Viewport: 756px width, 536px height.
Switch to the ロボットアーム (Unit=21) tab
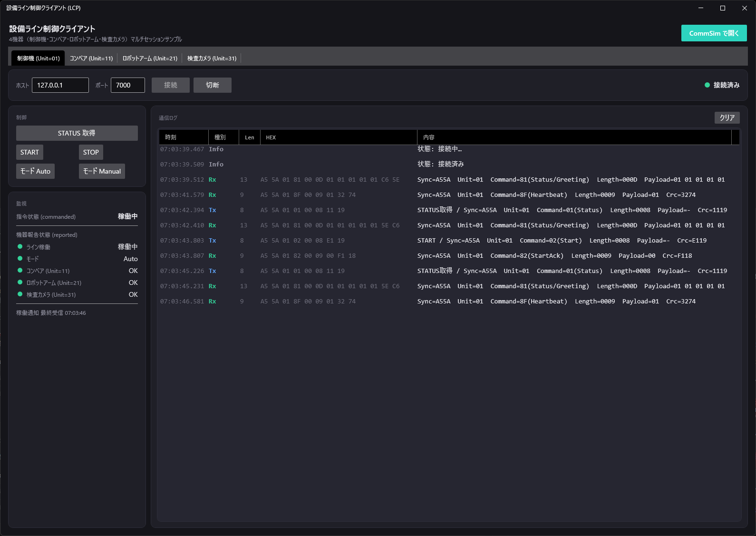pyautogui.click(x=150, y=58)
